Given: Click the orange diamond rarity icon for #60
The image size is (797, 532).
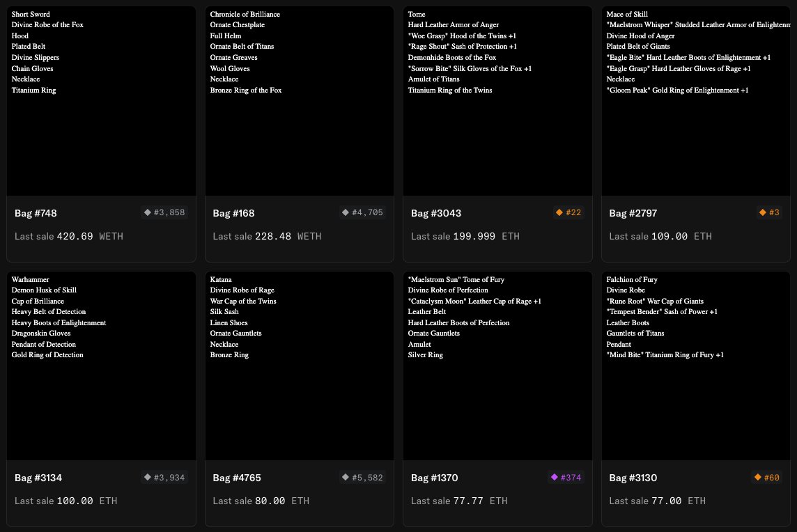Looking at the screenshot, I should [758, 477].
